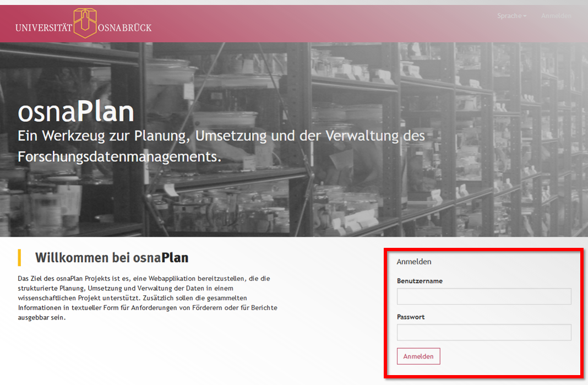Click the UNIVERSITÄT word in the header logo

click(x=44, y=28)
